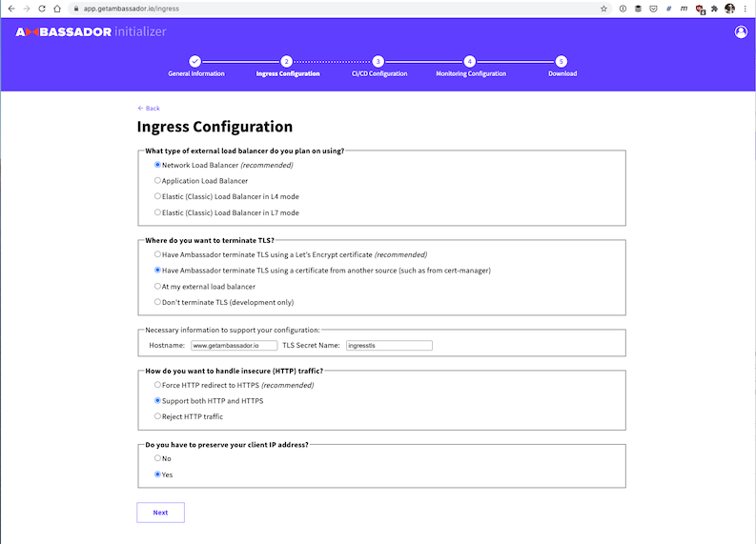Click the Next button

click(x=160, y=513)
